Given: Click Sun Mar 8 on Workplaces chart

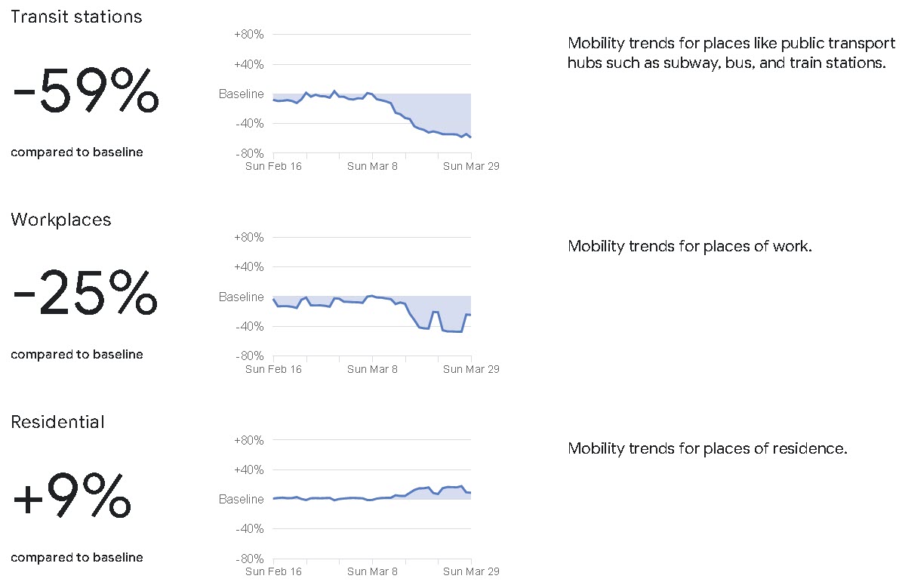Looking at the screenshot, I should [372, 369].
